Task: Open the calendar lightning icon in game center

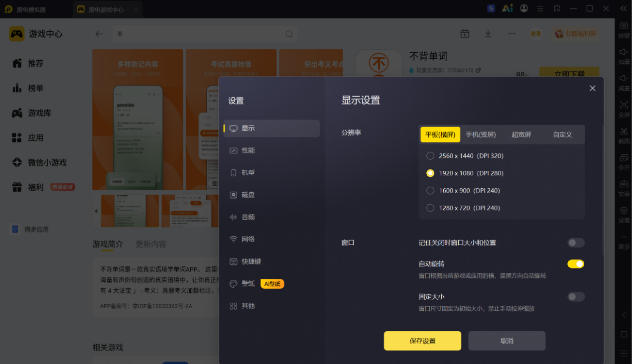Action: pos(465,34)
